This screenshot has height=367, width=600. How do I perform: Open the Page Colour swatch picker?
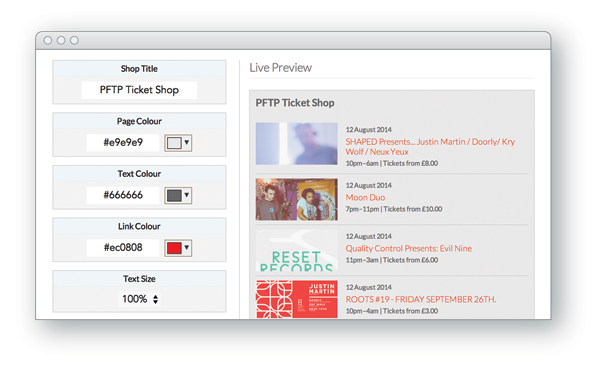coord(174,143)
